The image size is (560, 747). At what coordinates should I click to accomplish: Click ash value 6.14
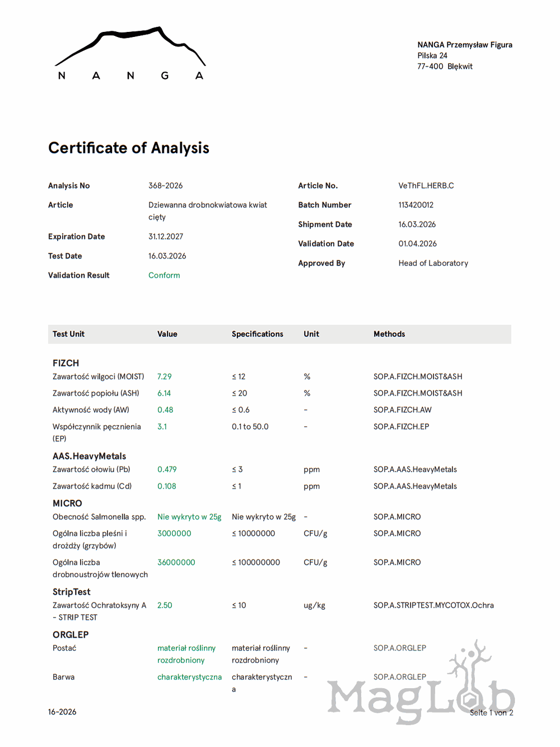[164, 393]
